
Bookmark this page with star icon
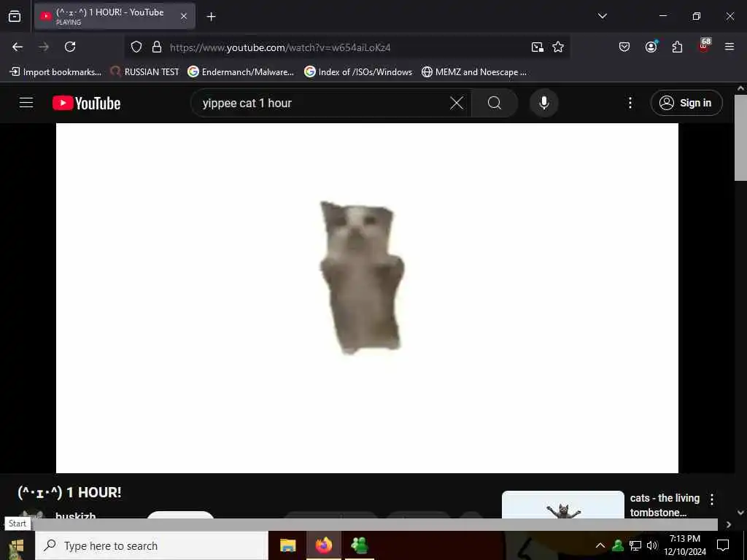click(558, 47)
